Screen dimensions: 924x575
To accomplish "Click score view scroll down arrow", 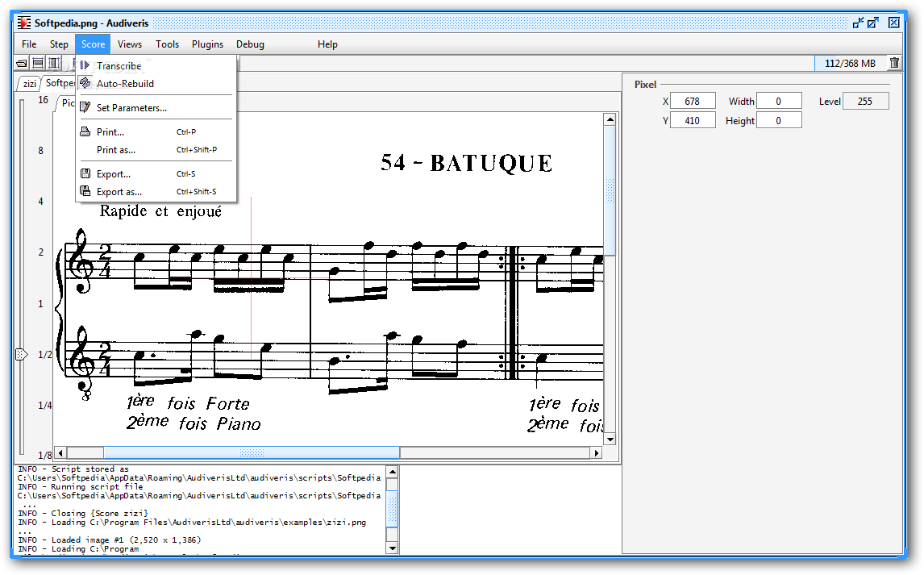I will tap(610, 439).
